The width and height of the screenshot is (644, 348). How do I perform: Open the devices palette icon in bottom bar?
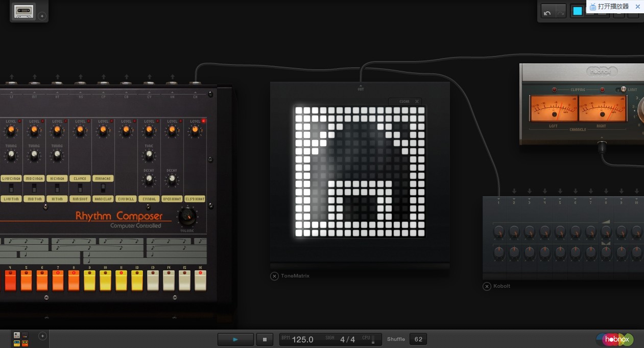click(20, 338)
